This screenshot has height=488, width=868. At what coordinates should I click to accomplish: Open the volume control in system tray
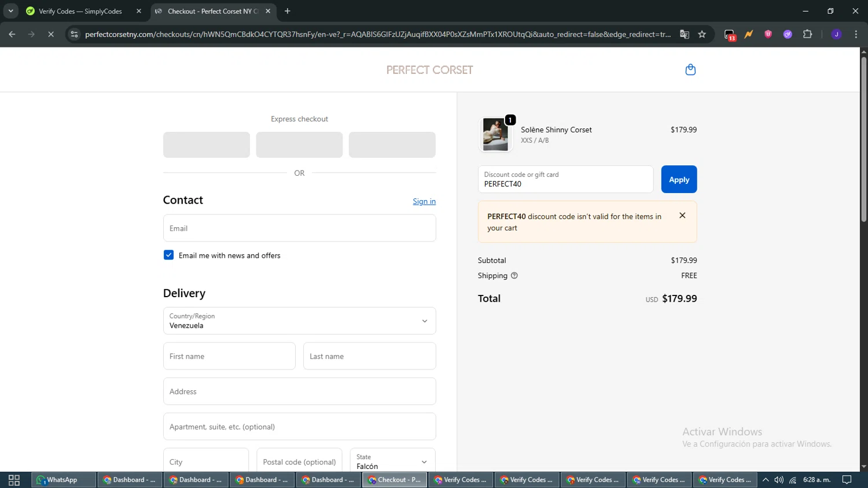(x=779, y=480)
